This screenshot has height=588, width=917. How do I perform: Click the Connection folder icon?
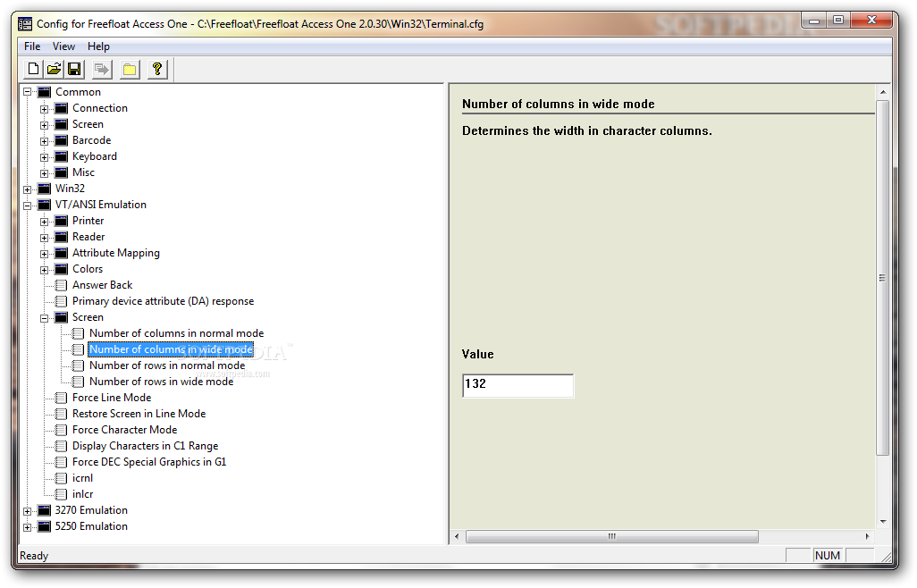pos(61,108)
